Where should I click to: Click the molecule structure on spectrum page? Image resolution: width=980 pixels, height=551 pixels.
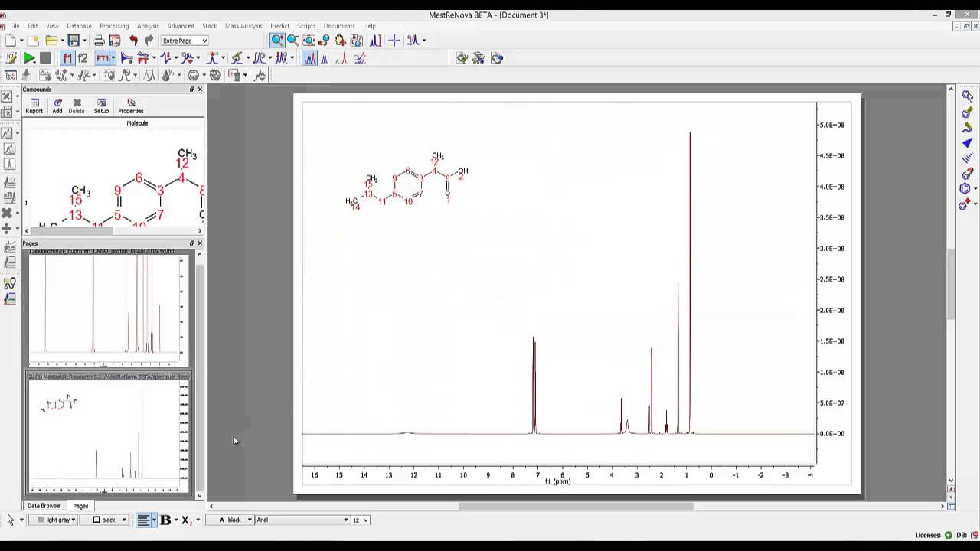coord(407,181)
